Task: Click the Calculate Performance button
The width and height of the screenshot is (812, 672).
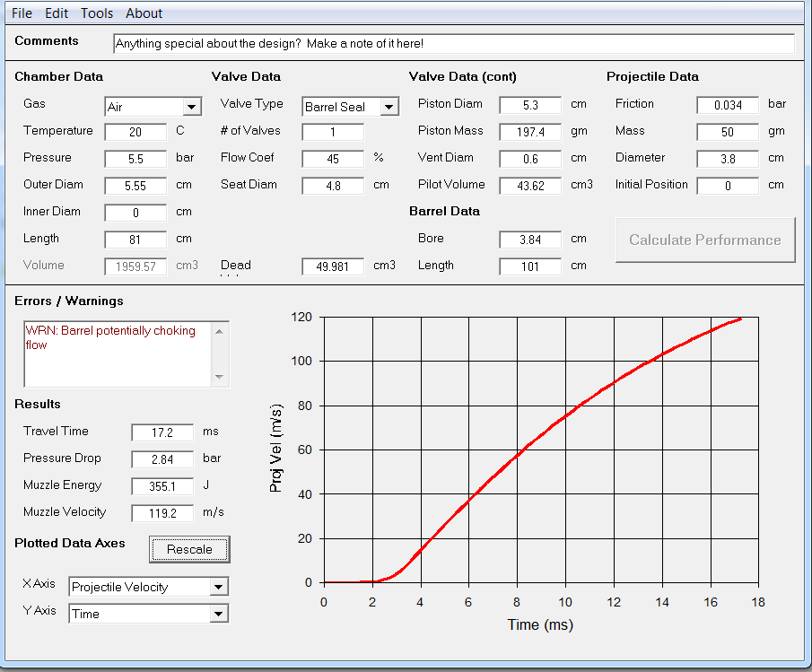Action: click(x=704, y=240)
